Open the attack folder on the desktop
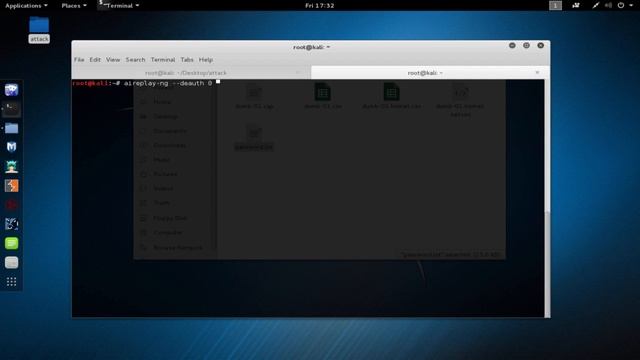 [39, 29]
